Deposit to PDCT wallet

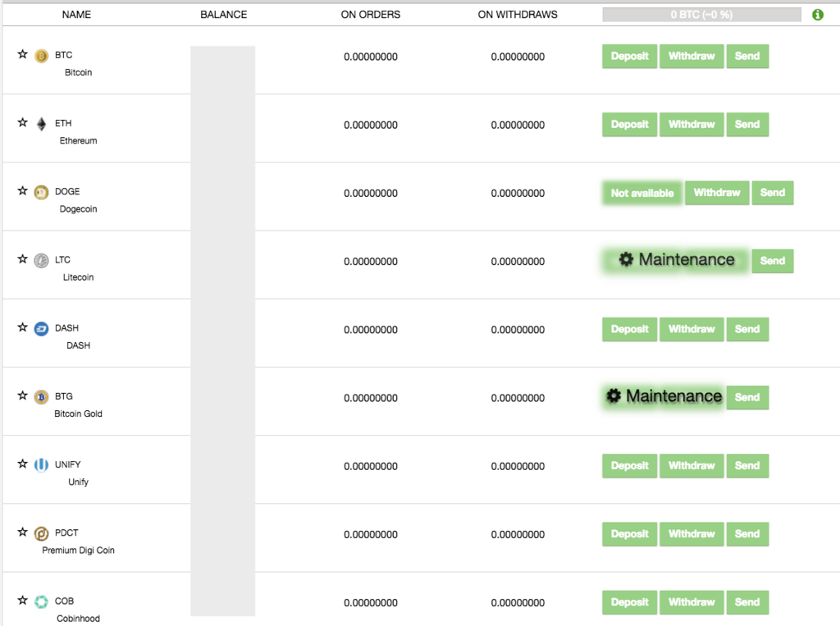point(629,534)
